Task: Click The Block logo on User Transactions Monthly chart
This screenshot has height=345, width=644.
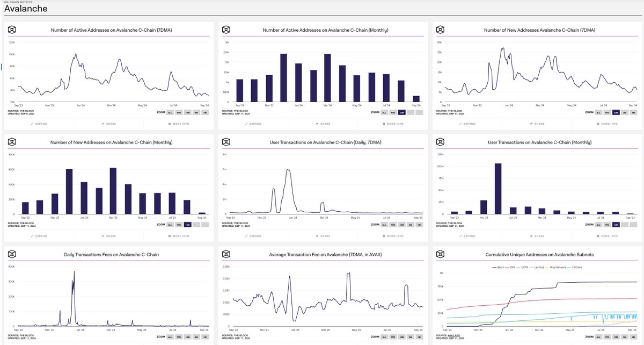Action: [440, 142]
